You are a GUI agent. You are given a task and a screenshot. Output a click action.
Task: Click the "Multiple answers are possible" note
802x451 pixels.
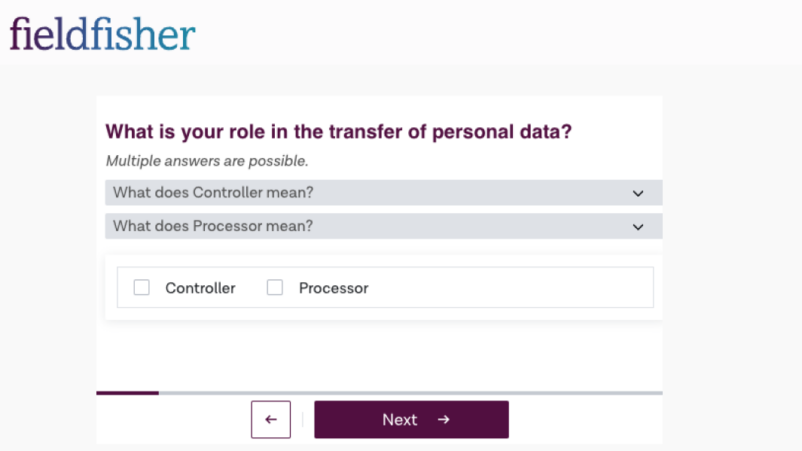click(x=207, y=161)
